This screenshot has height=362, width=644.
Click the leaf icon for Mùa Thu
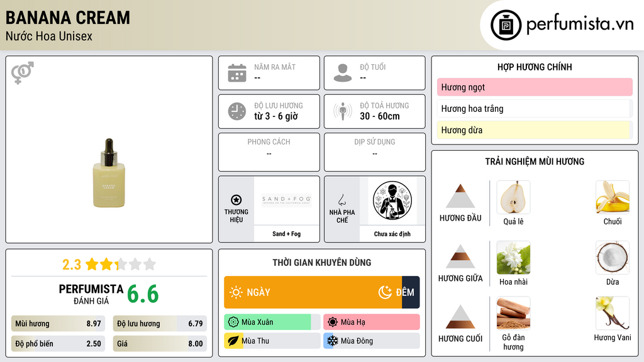[x=233, y=341]
